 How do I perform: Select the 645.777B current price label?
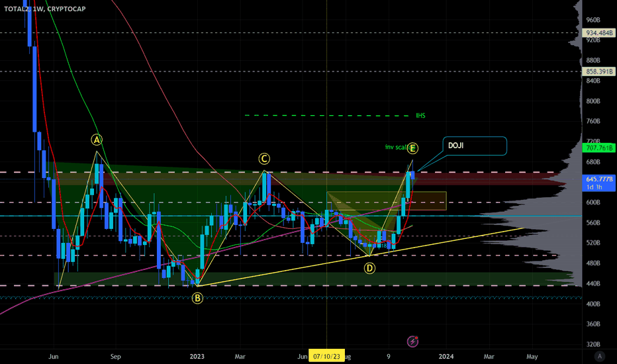coord(598,179)
